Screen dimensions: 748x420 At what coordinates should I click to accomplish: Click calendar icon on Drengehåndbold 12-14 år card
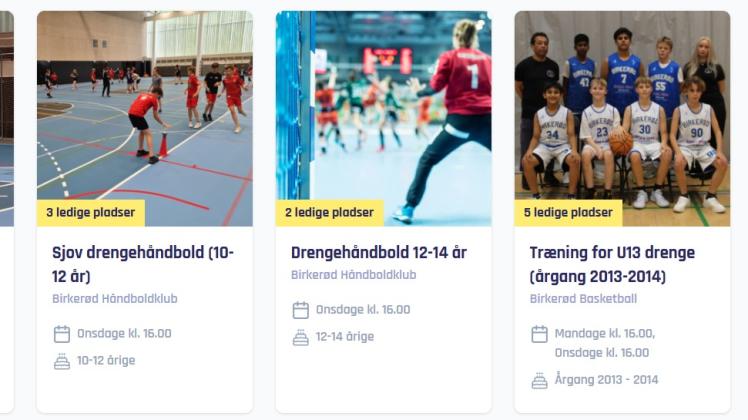tap(301, 310)
